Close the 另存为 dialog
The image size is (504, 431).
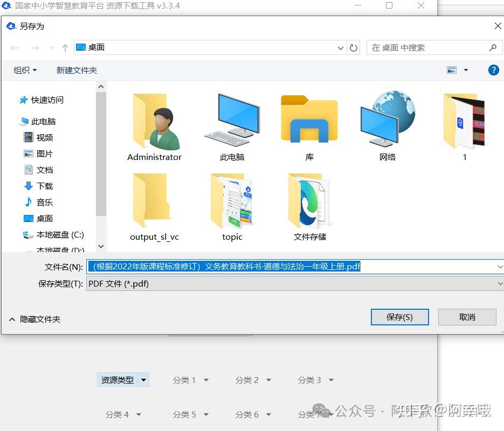[498, 26]
